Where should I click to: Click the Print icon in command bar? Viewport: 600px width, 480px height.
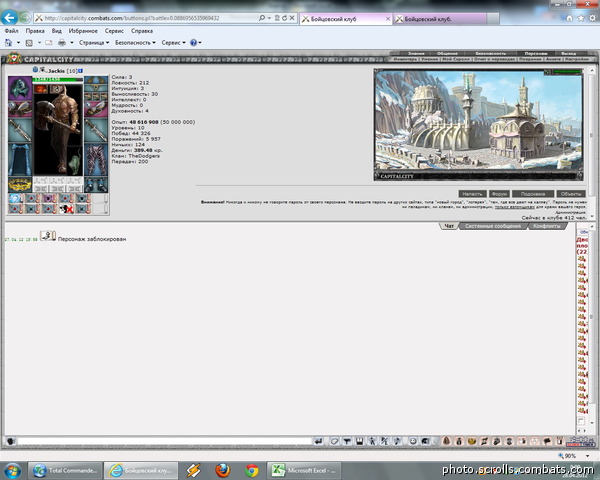tap(62, 42)
